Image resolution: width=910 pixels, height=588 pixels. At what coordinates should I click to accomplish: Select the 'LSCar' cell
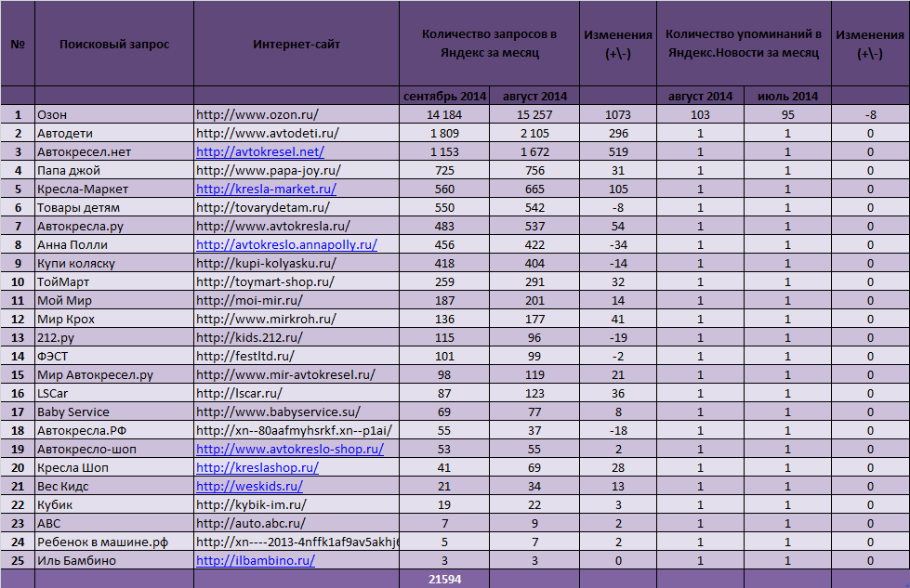click(114, 393)
